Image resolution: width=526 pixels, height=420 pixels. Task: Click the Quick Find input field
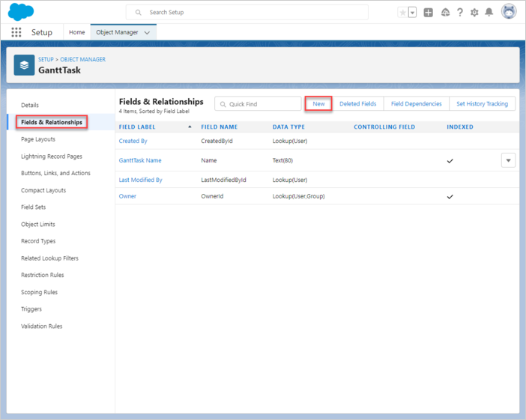pos(259,104)
